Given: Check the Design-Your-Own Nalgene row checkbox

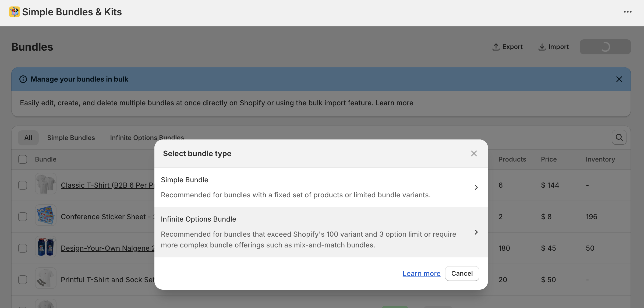Looking at the screenshot, I should 23,248.
